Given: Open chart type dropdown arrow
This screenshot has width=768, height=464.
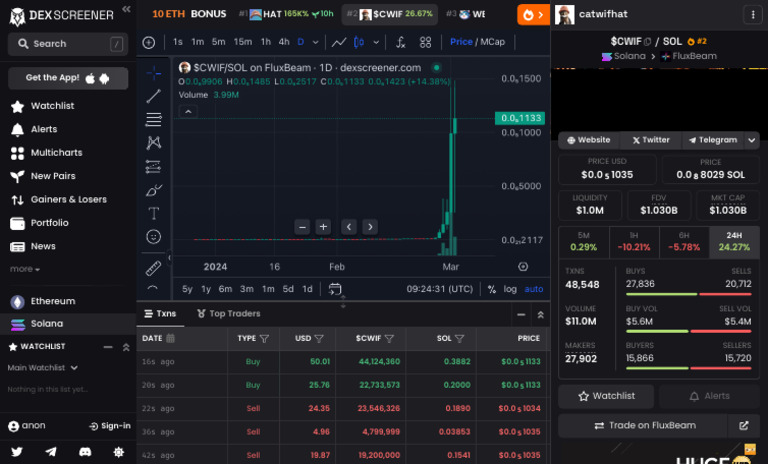Looking at the screenshot, I should coord(376,42).
